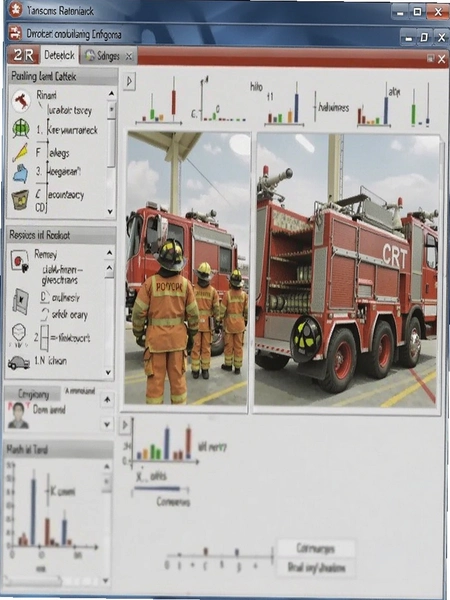Click the down arrow of the top list scrollbar

point(111,212)
